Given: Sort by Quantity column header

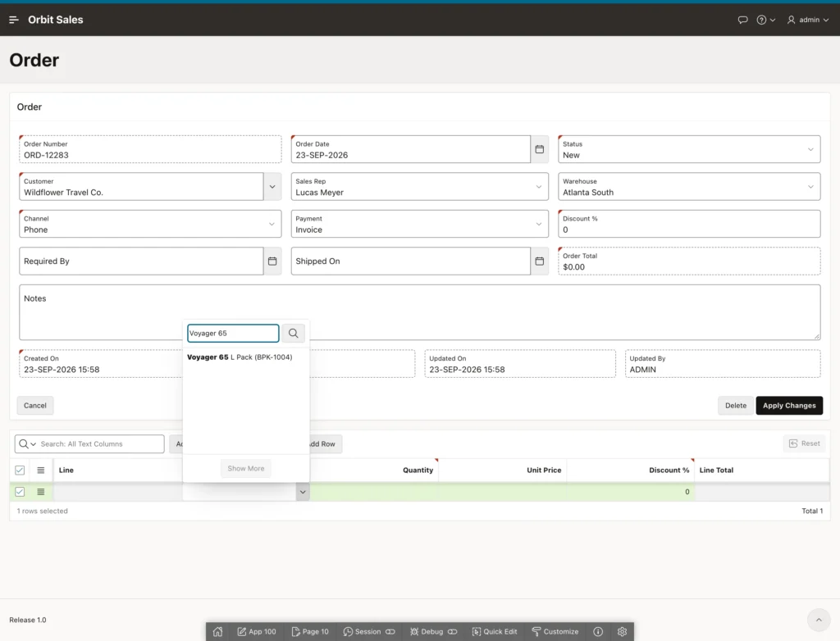Looking at the screenshot, I should pyautogui.click(x=418, y=471).
